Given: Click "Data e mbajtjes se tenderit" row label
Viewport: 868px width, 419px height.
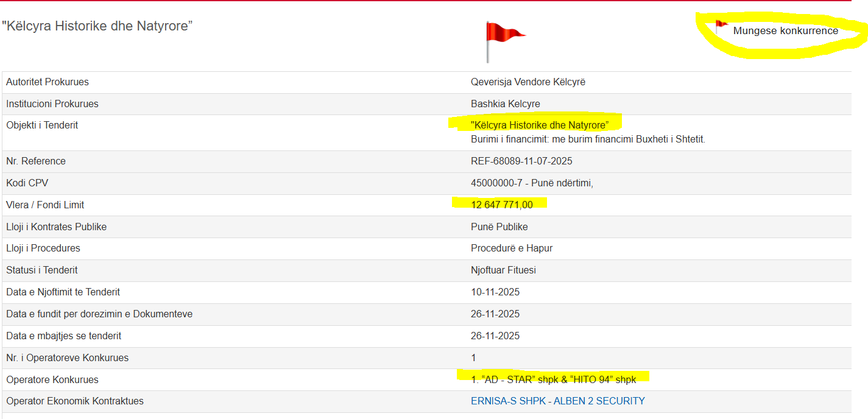Looking at the screenshot, I should pyautogui.click(x=63, y=336).
